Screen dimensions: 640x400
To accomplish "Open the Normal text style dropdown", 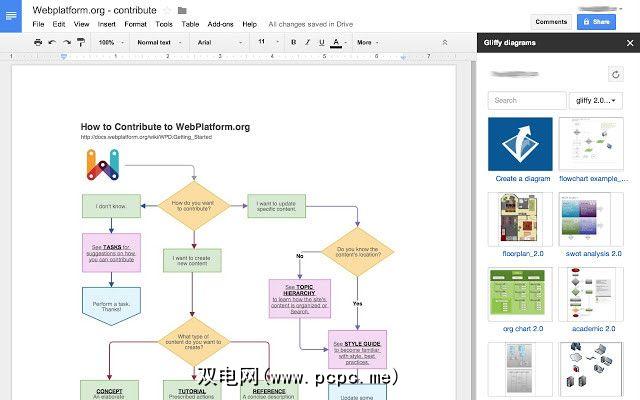I will (160, 42).
